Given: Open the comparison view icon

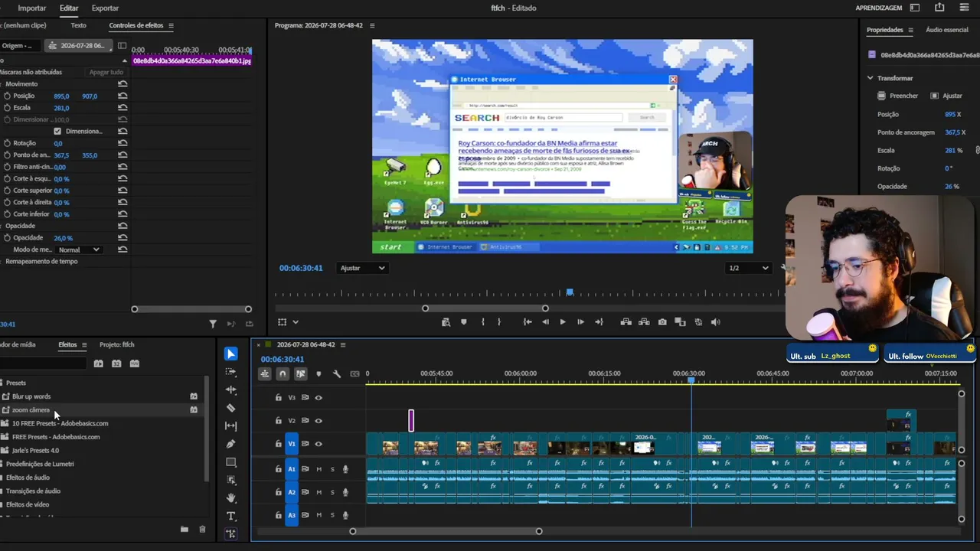Looking at the screenshot, I should [x=680, y=322].
